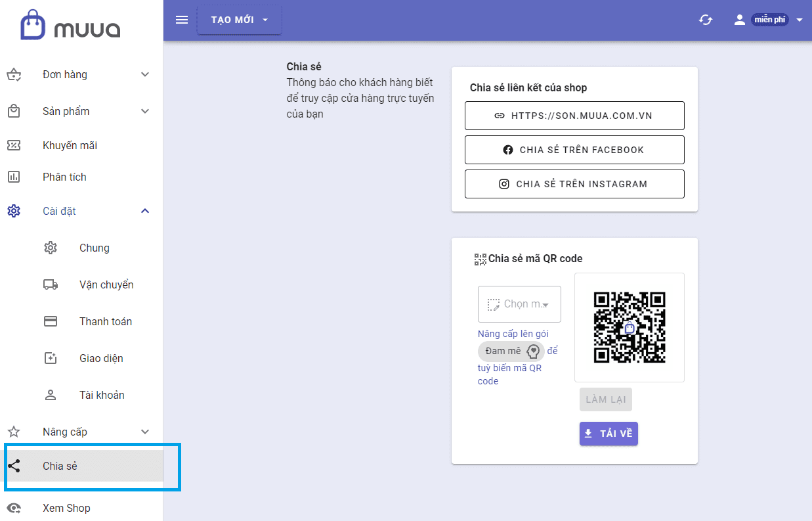The width and height of the screenshot is (812, 521).
Task: Click the Chia sẻ trên Instagram button
Action: (x=574, y=184)
